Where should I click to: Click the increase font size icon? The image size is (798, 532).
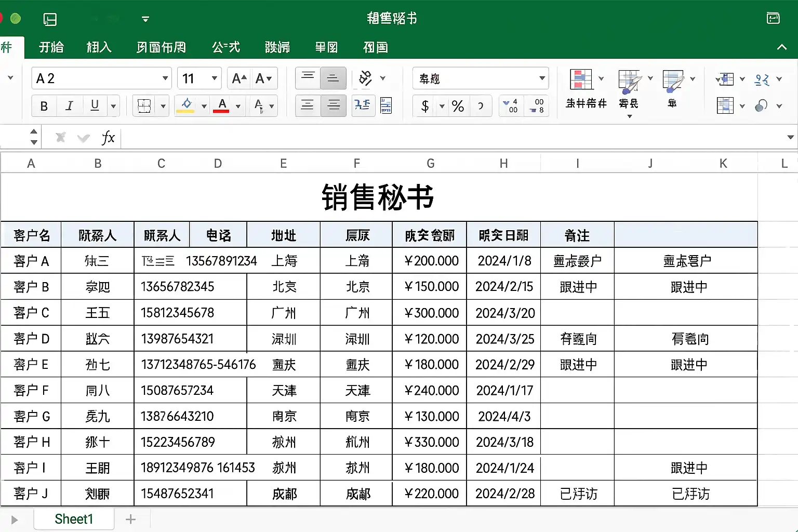[x=239, y=78]
